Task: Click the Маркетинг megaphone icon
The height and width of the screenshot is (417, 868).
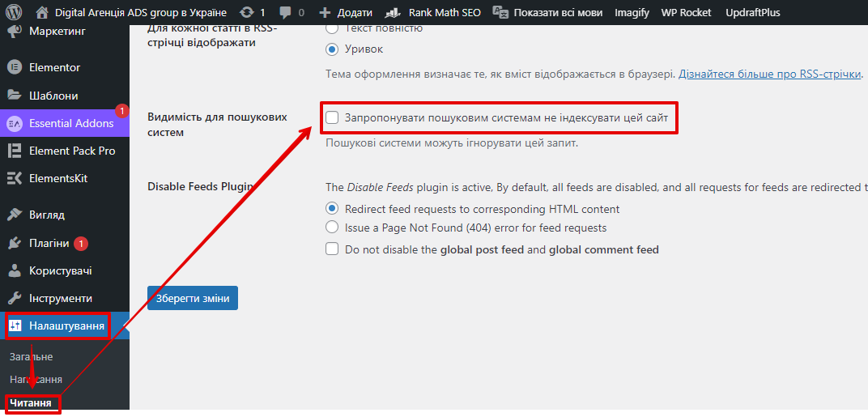Action: pyautogui.click(x=15, y=32)
